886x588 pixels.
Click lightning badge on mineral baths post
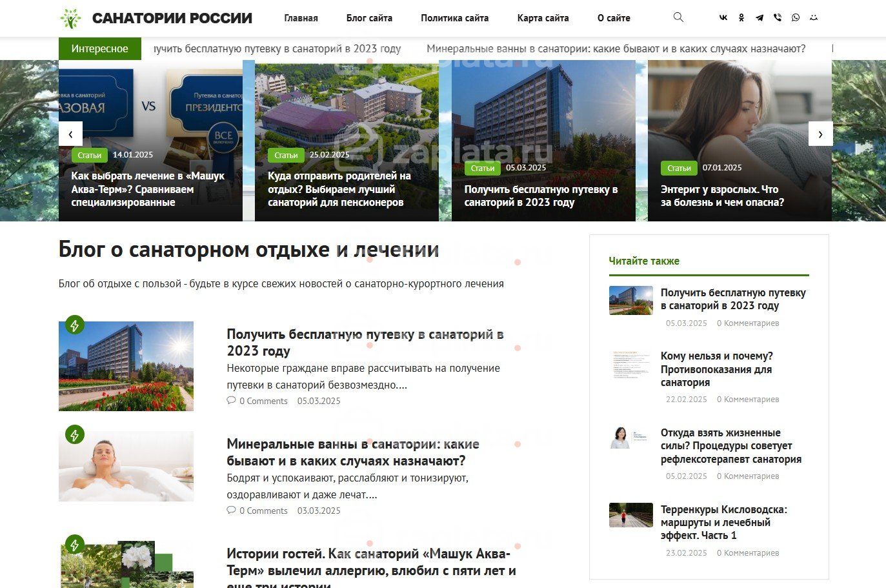(x=75, y=435)
